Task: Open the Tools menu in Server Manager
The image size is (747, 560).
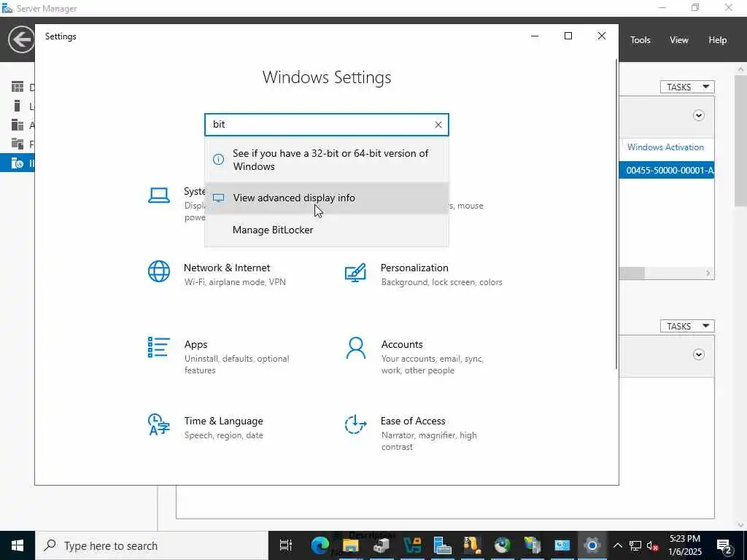Action: point(640,40)
